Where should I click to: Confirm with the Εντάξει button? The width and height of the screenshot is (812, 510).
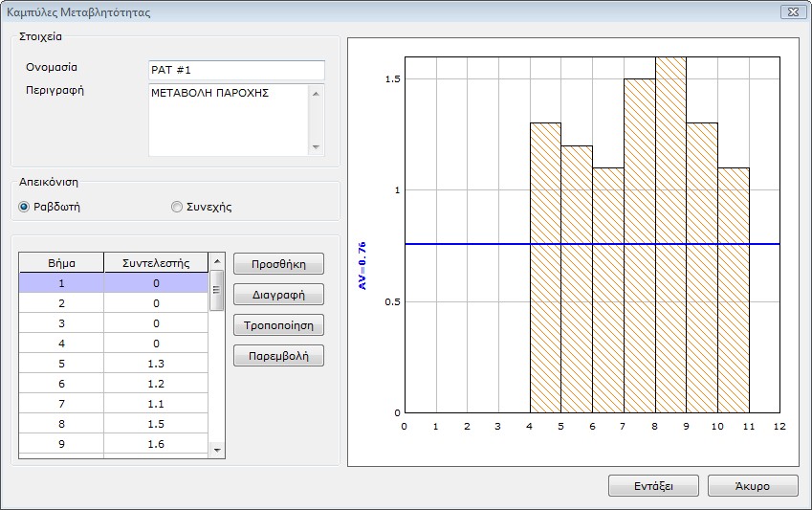click(x=653, y=486)
